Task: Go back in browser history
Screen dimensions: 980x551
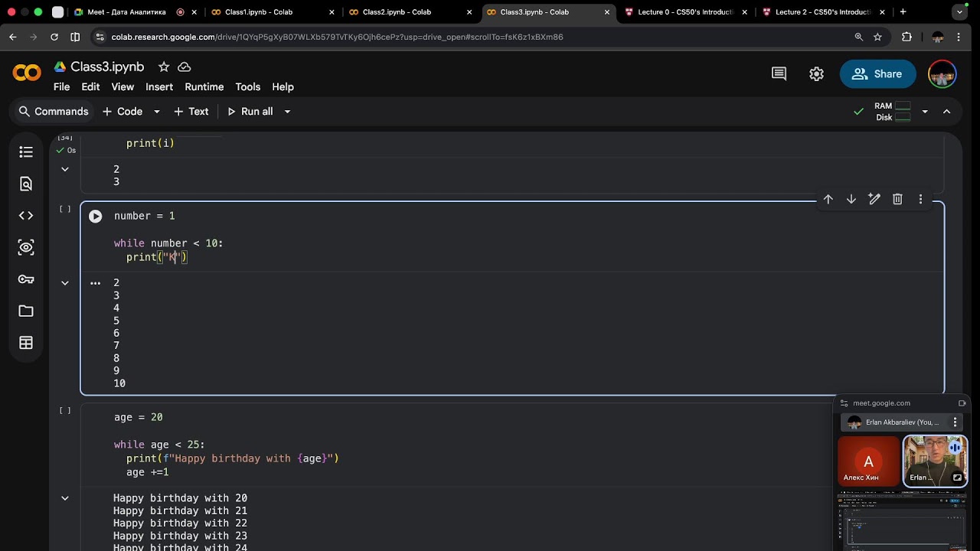Action: [x=13, y=37]
